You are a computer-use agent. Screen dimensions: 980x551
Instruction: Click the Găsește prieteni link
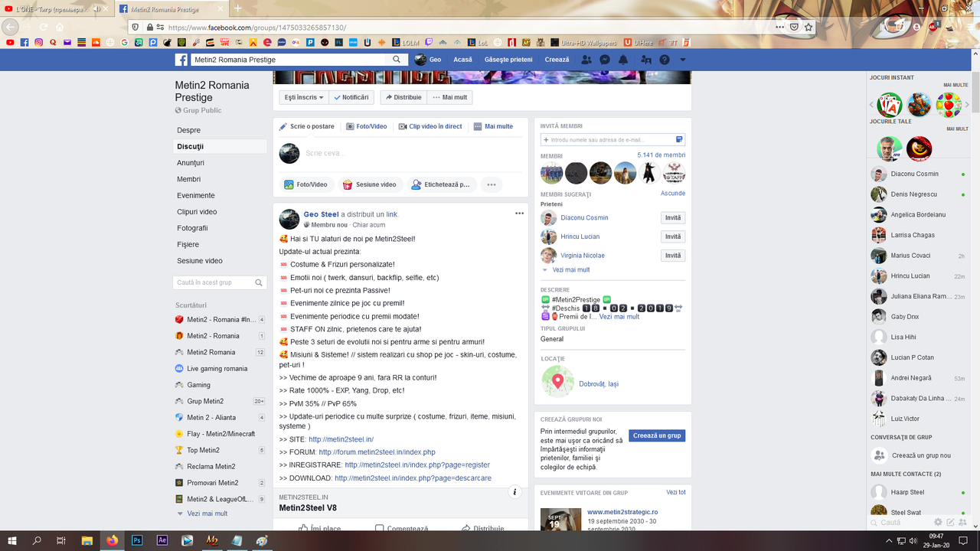pos(508,60)
